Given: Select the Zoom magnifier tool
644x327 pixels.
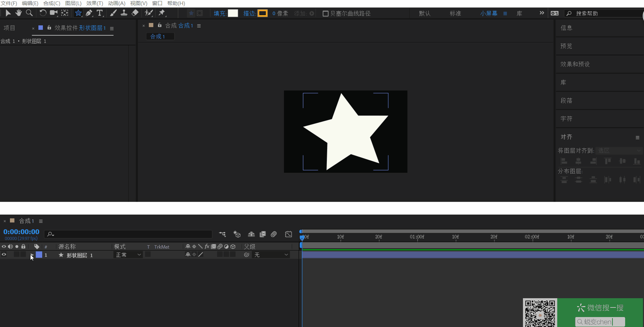Looking at the screenshot, I should [29, 13].
